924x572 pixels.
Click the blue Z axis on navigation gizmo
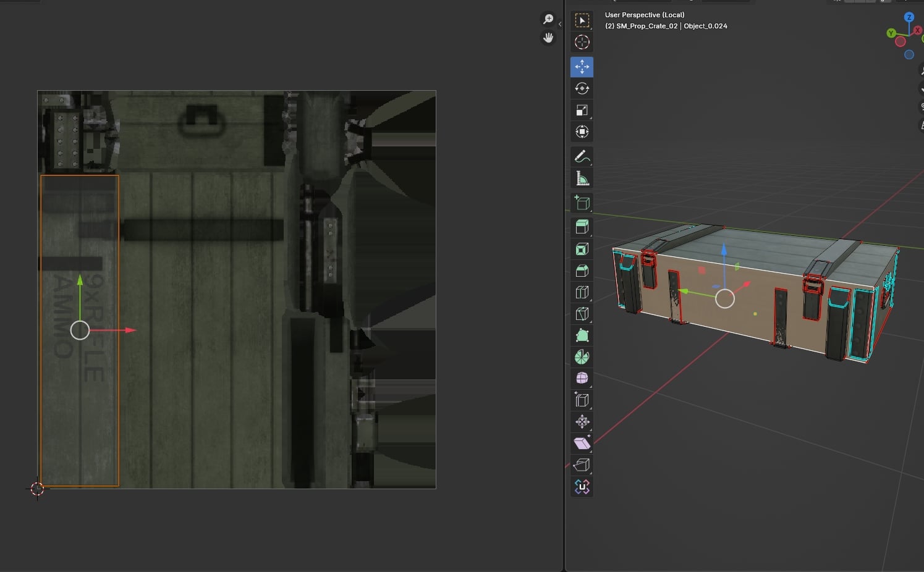pos(909,17)
